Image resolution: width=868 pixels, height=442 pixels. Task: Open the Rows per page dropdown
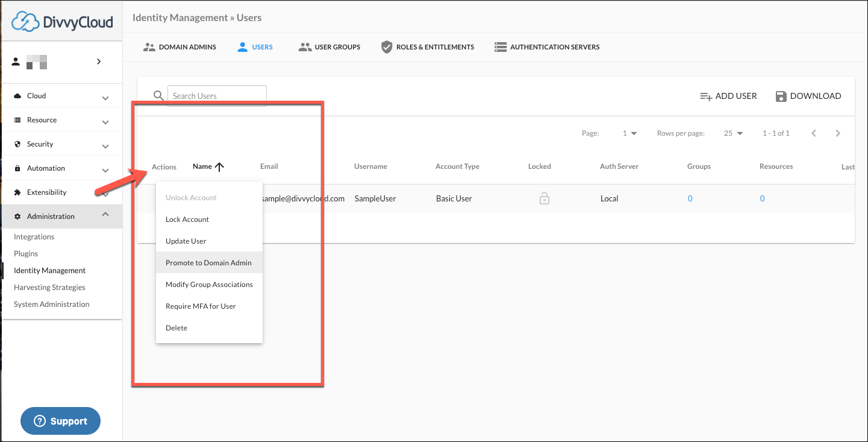[x=734, y=133]
